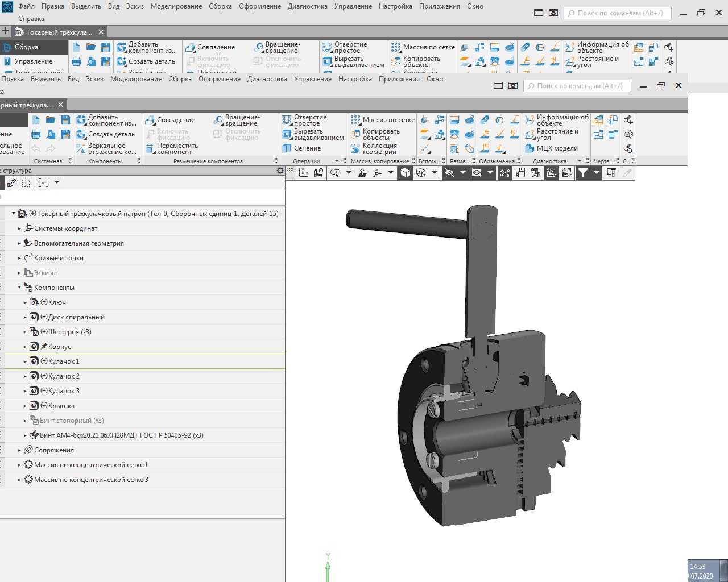Screen dimensions: 728x582
Task: Apply the Совпадение mate in front window
Action: coord(170,120)
